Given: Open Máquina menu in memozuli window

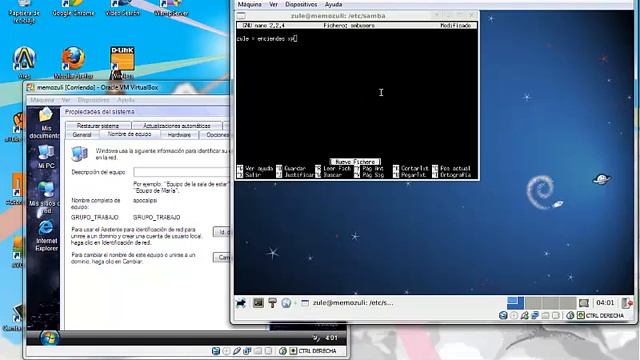Looking at the screenshot, I should (42, 100).
